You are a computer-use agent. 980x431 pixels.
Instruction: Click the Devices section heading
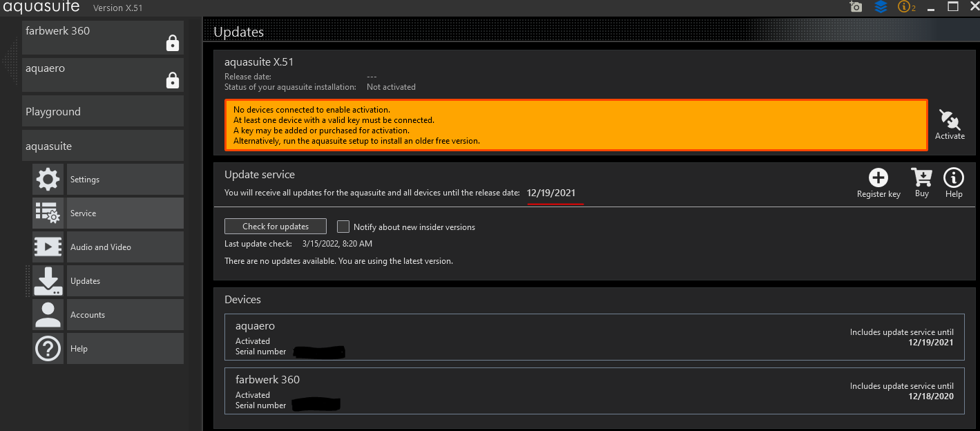coord(242,300)
